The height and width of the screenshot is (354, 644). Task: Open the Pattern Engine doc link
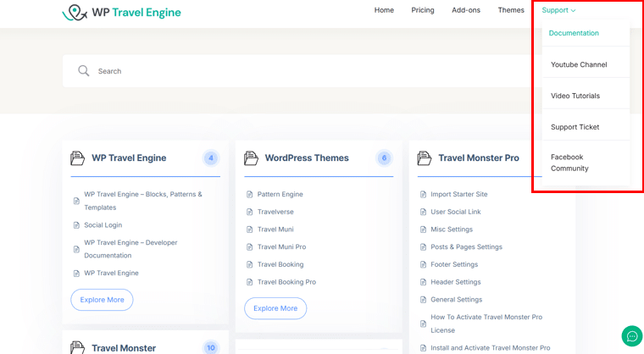[x=280, y=194]
